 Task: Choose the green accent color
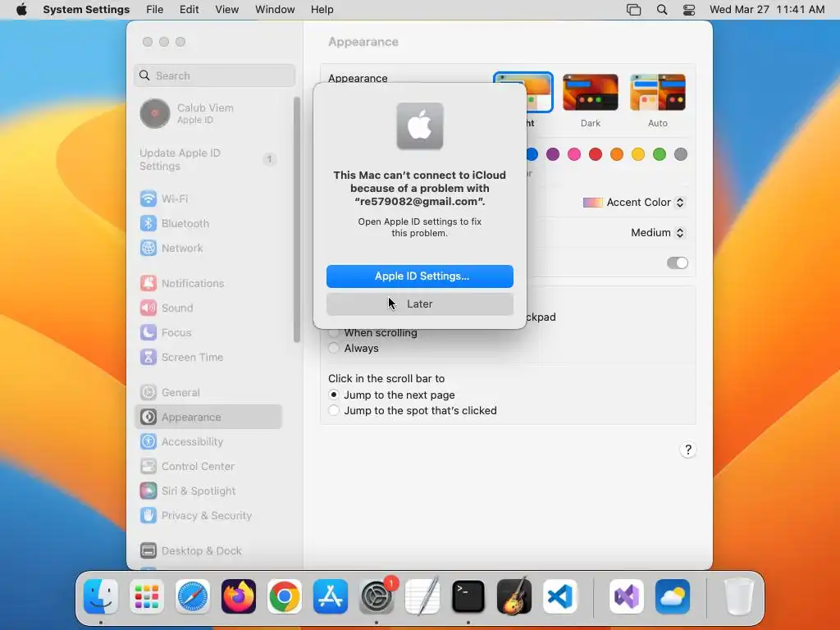(660, 154)
